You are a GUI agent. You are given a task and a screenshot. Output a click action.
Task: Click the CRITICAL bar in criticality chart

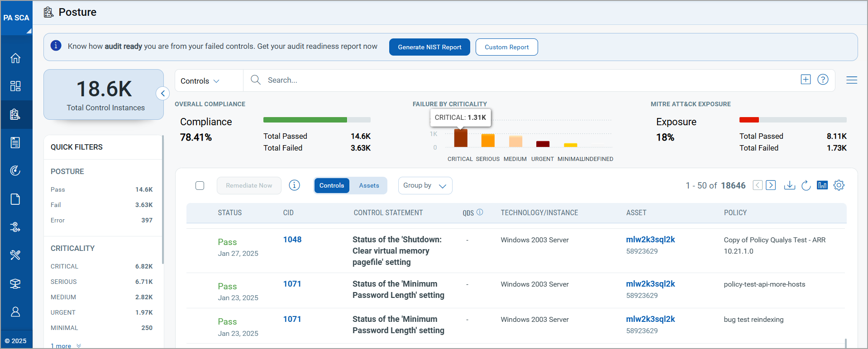[461, 138]
